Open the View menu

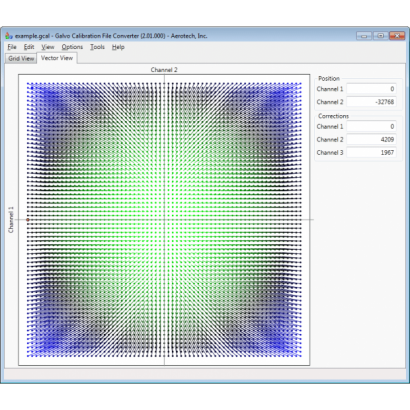(48, 47)
